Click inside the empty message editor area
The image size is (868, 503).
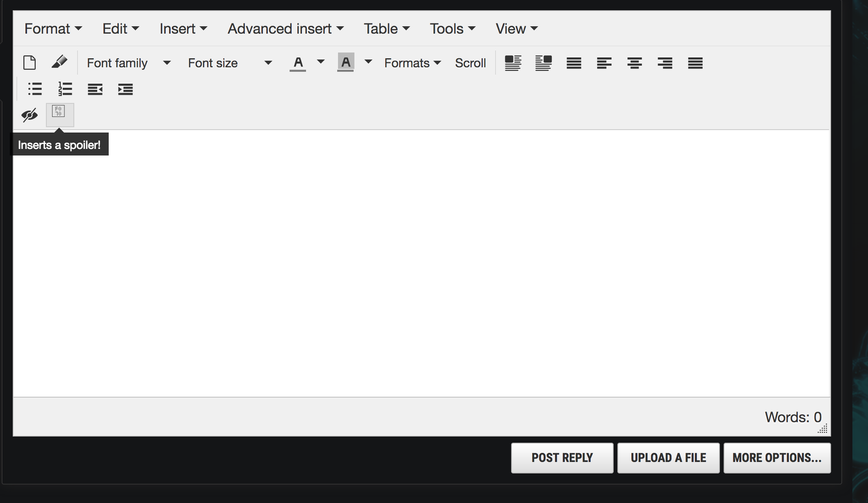[421, 263]
